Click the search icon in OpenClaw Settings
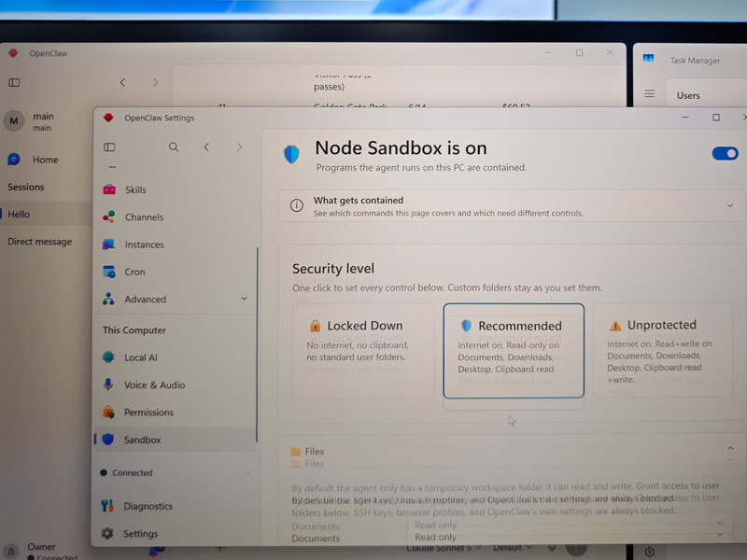Viewport: 747px width, 560px height. (x=174, y=147)
